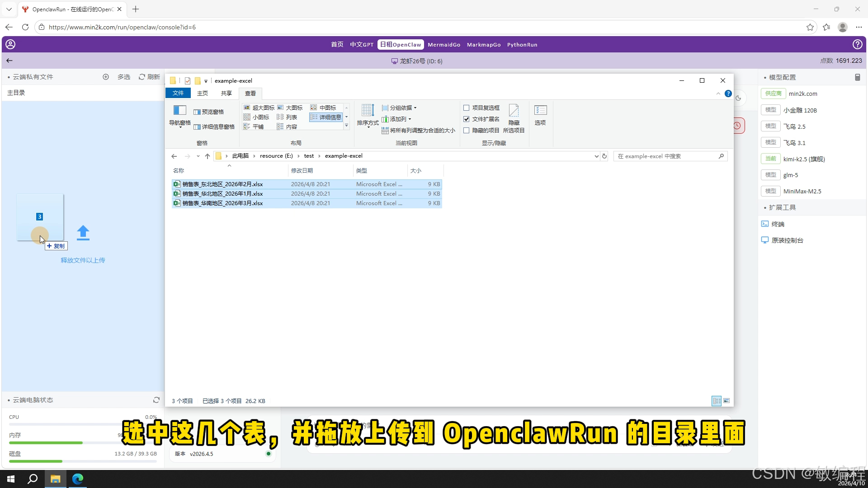Enable the hidden items checkbox
Viewport: 868px width, 488px height.
point(467,131)
